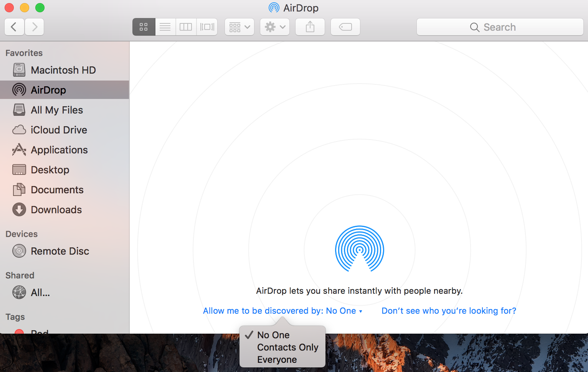Viewport: 588px width, 372px height.
Task: Click the Tags section header
Action: point(15,317)
